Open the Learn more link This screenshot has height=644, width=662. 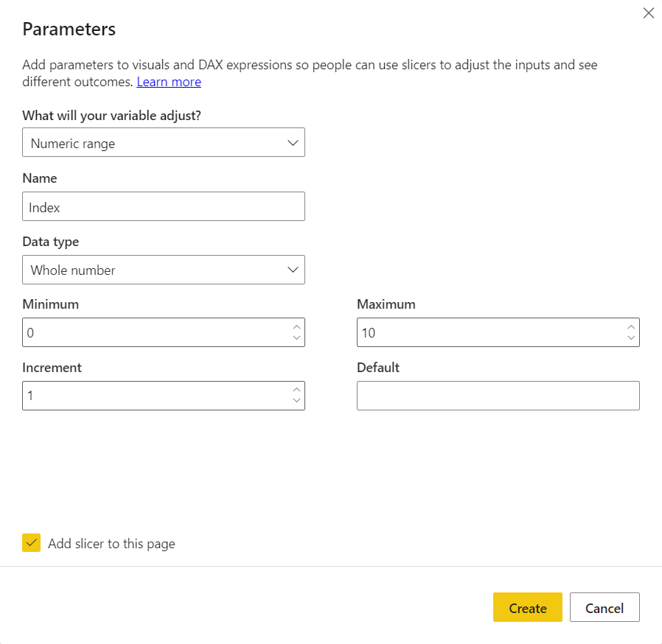[169, 82]
